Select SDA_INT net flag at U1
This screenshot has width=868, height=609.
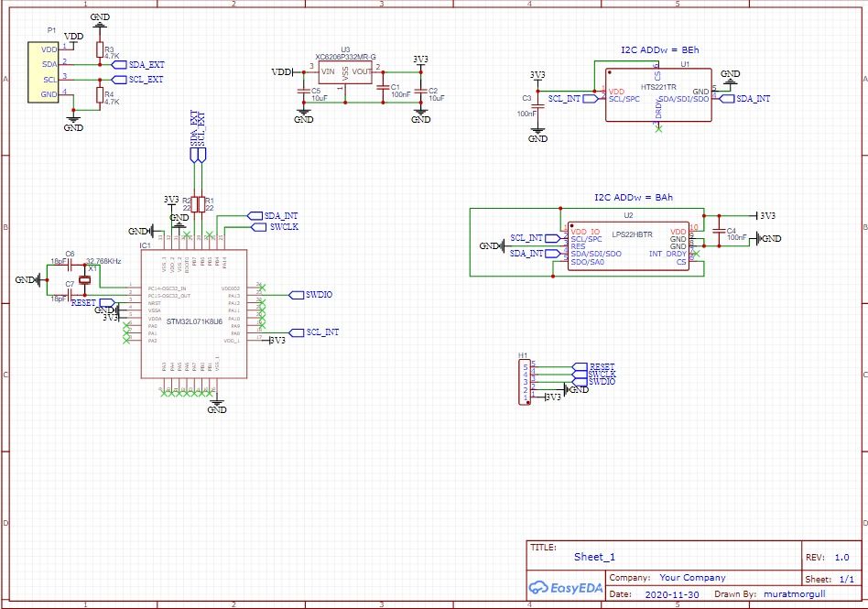click(745, 99)
